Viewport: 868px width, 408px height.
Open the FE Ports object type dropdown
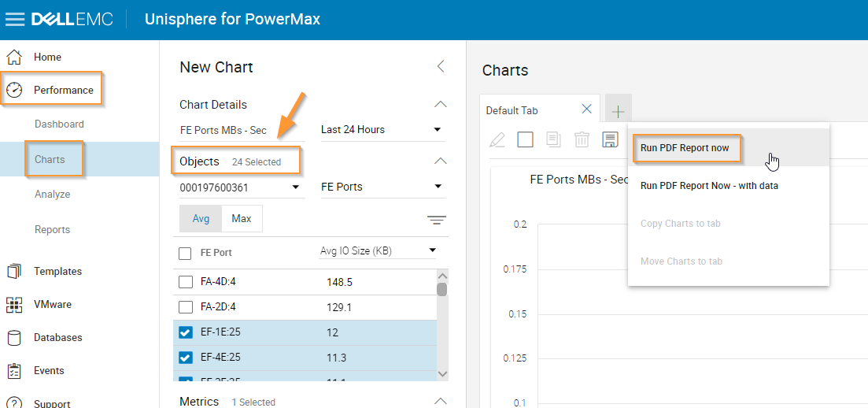[x=382, y=187]
